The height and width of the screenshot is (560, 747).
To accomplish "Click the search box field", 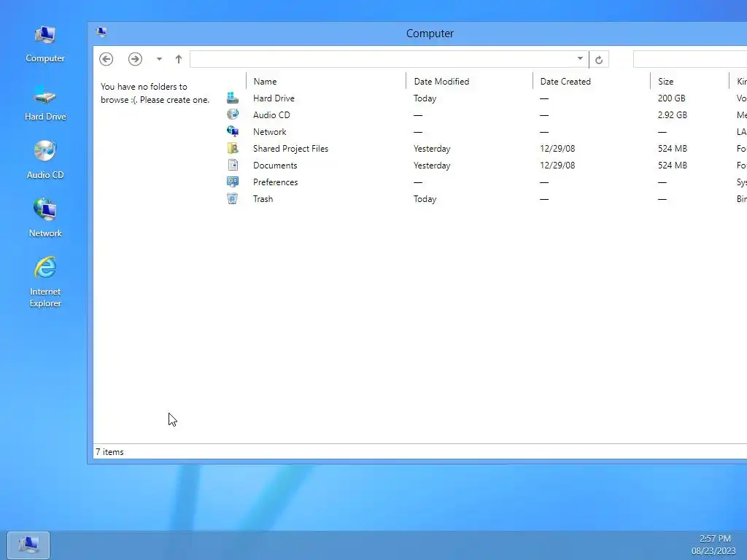I will [690, 59].
